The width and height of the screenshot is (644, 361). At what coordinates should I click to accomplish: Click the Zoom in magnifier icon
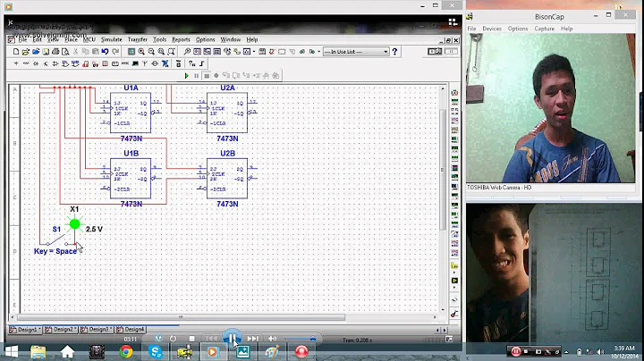(141, 52)
